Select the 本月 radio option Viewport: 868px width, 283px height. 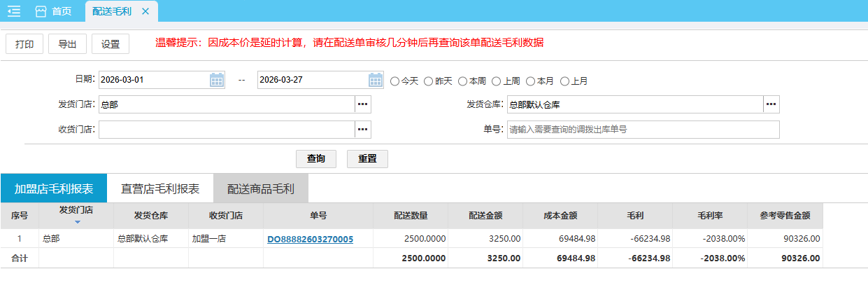(531, 81)
